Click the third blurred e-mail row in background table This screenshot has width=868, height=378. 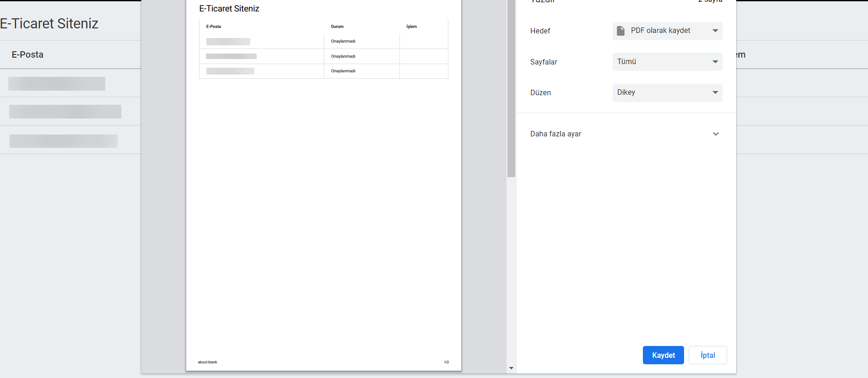tap(64, 141)
